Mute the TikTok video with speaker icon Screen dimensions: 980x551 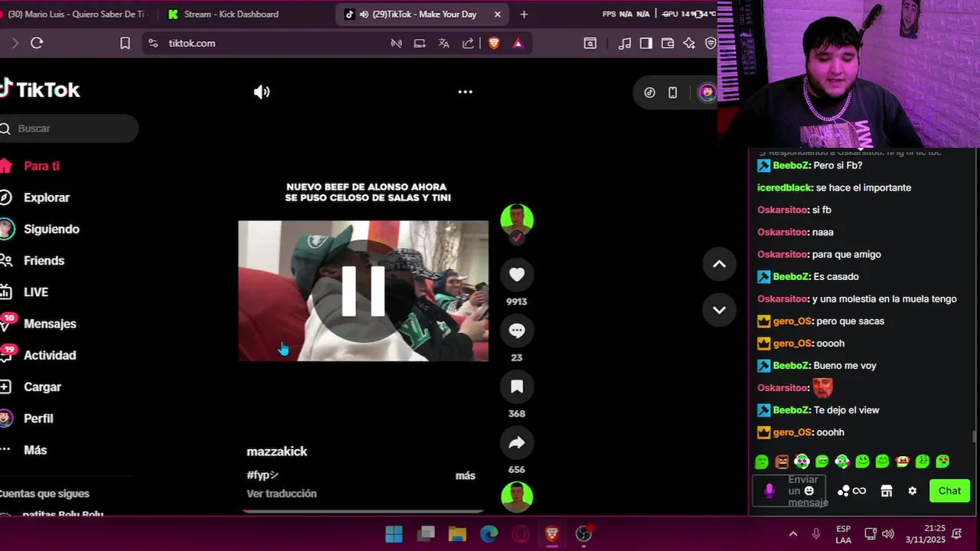tap(262, 92)
